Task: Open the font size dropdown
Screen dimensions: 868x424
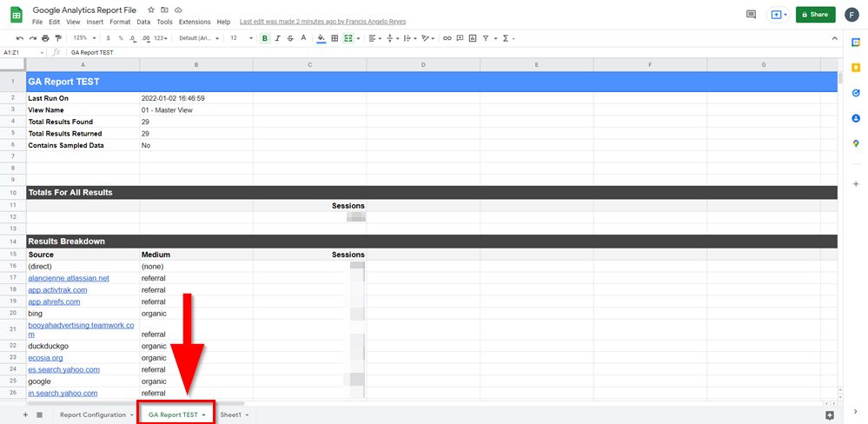Action: (242, 38)
